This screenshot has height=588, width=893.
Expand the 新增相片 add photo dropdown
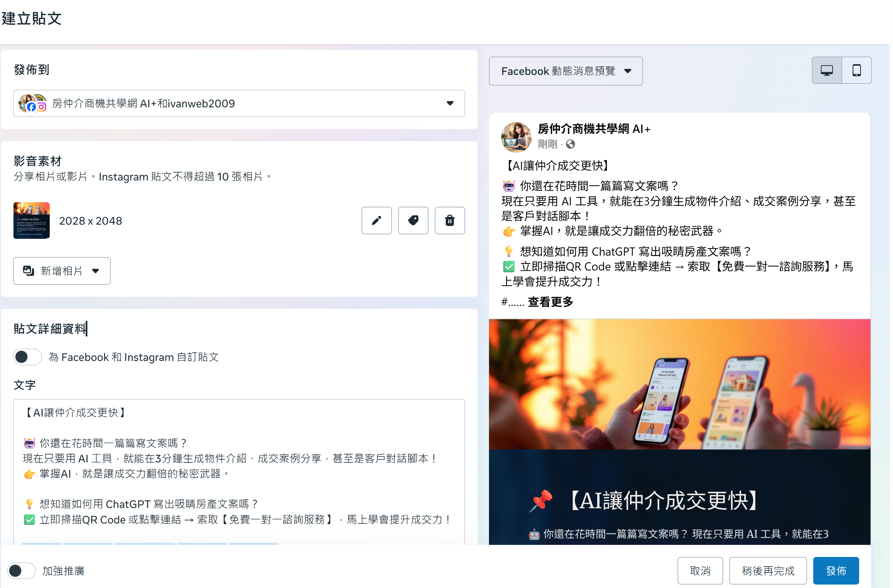(x=62, y=272)
